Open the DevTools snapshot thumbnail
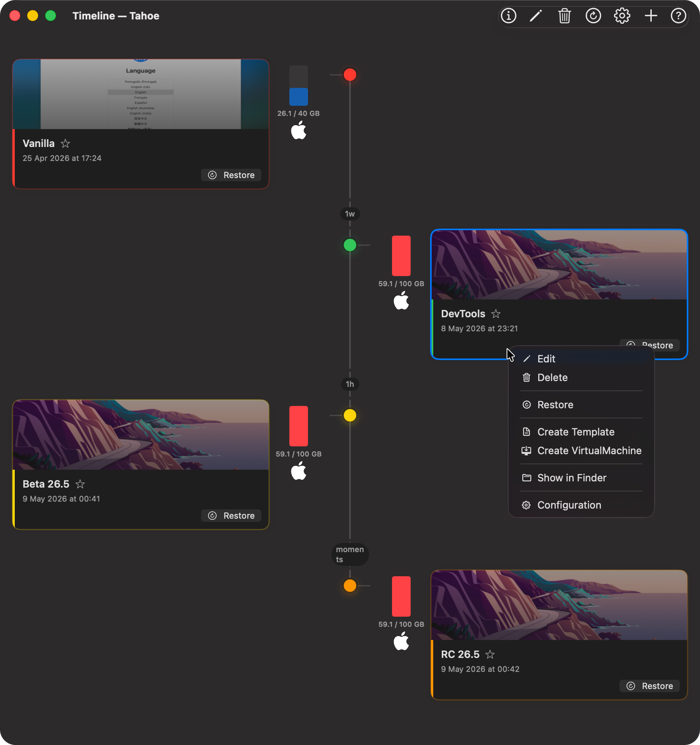The height and width of the screenshot is (745, 700). click(x=559, y=265)
